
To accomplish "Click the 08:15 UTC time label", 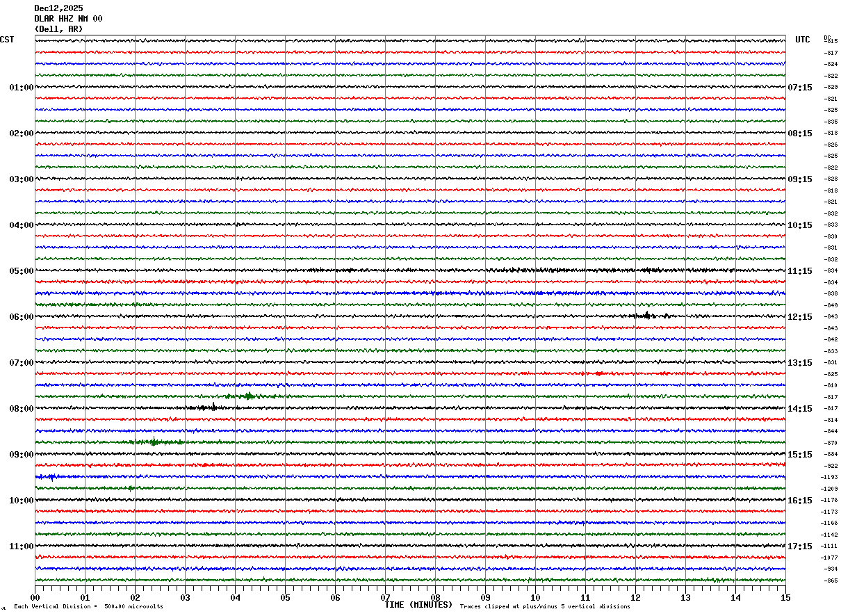I will 799,133.
